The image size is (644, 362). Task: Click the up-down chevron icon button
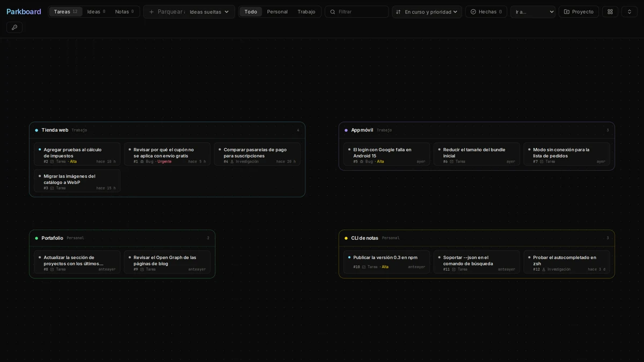[x=630, y=12]
